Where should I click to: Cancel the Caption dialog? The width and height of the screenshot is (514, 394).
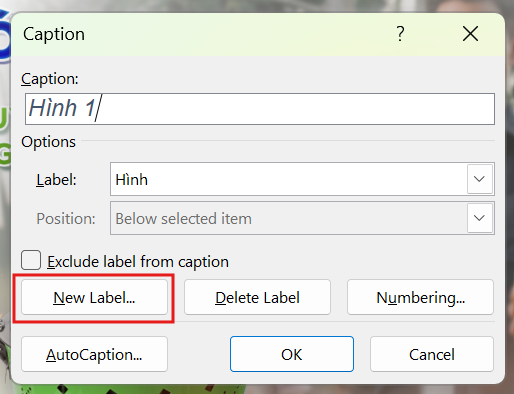click(x=432, y=354)
